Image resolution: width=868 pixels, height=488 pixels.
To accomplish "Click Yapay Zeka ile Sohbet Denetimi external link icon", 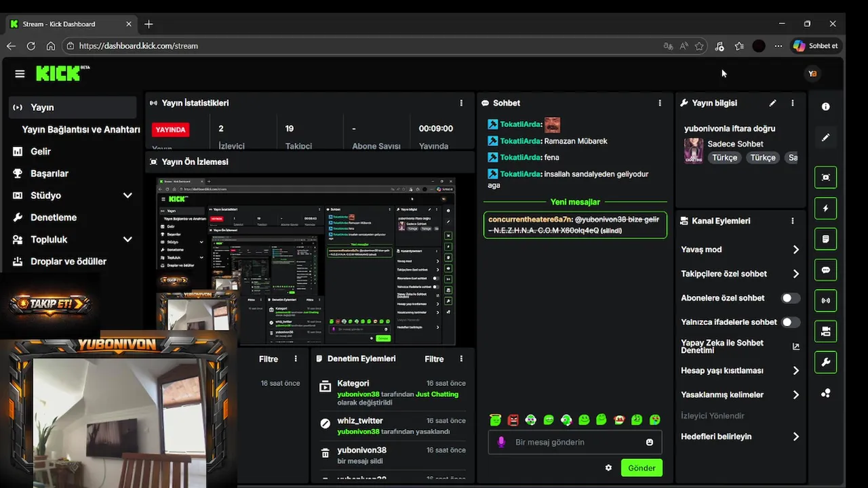I will (795, 346).
